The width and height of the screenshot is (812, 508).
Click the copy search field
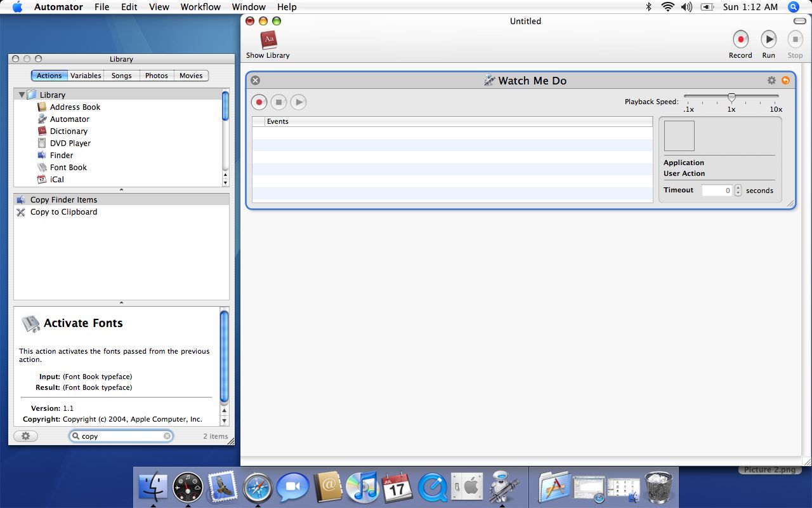tap(121, 436)
